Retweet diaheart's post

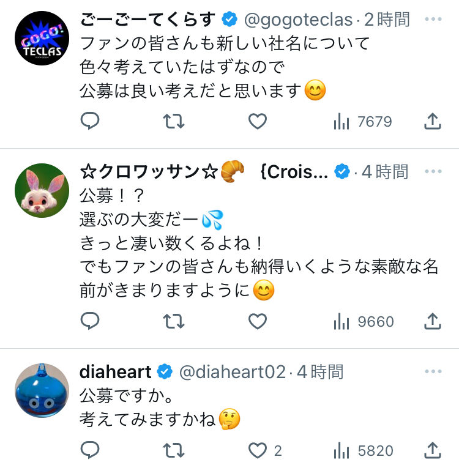174,451
